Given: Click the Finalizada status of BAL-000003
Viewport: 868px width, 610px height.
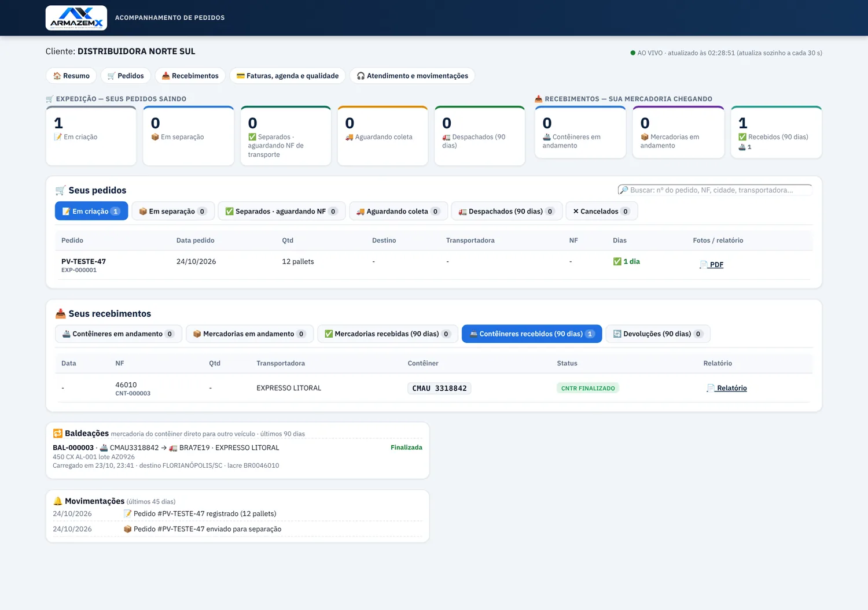Looking at the screenshot, I should [406, 448].
